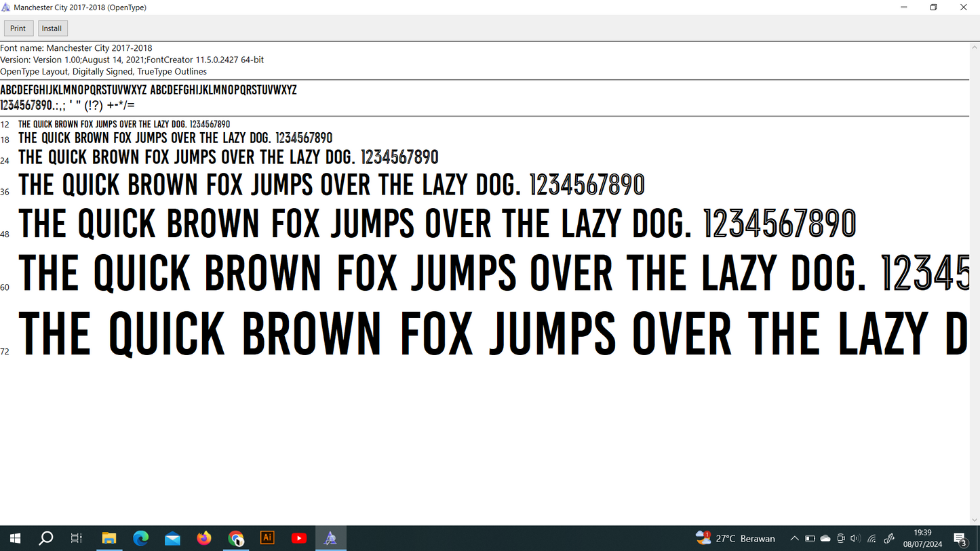The height and width of the screenshot is (551, 980).
Task: Click scrollbar down arrow at bottom right
Action: (x=975, y=521)
